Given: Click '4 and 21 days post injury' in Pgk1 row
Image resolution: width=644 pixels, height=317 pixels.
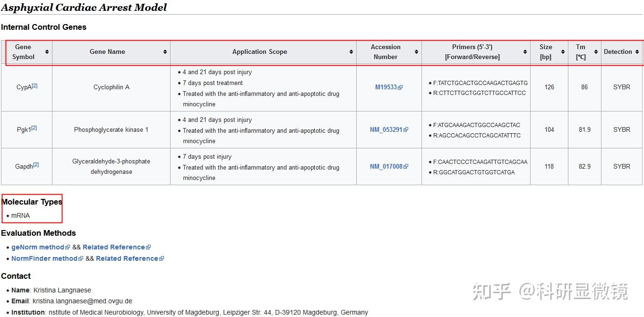Looking at the screenshot, I should point(217,120).
